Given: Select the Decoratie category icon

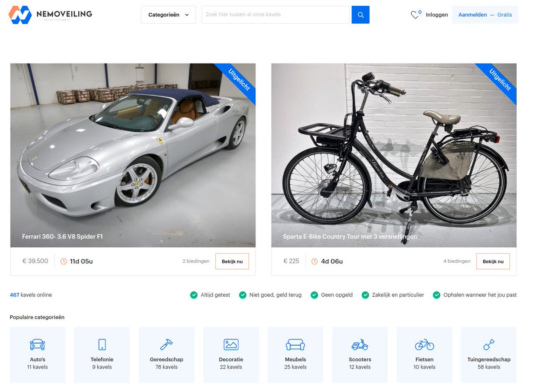Looking at the screenshot, I should tap(231, 344).
